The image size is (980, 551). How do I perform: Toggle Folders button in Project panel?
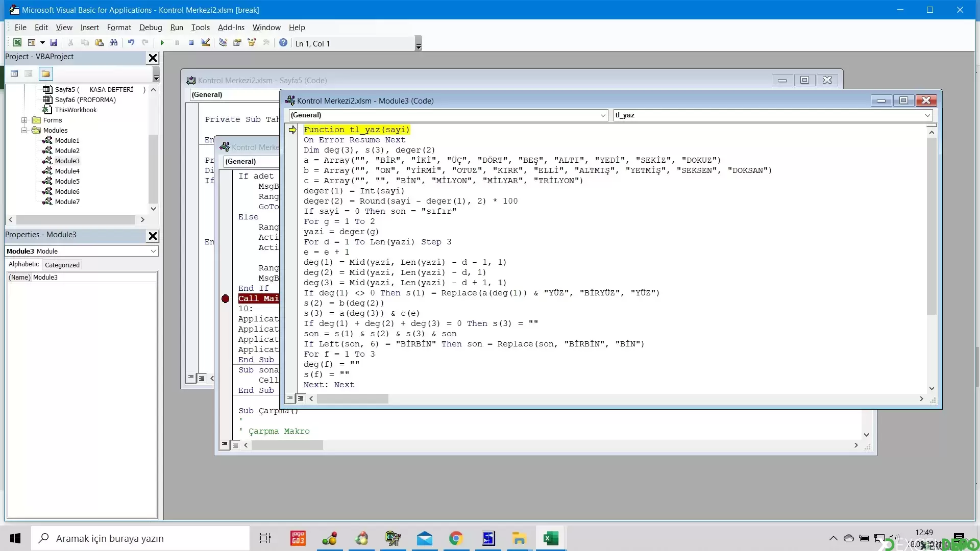[x=46, y=74]
